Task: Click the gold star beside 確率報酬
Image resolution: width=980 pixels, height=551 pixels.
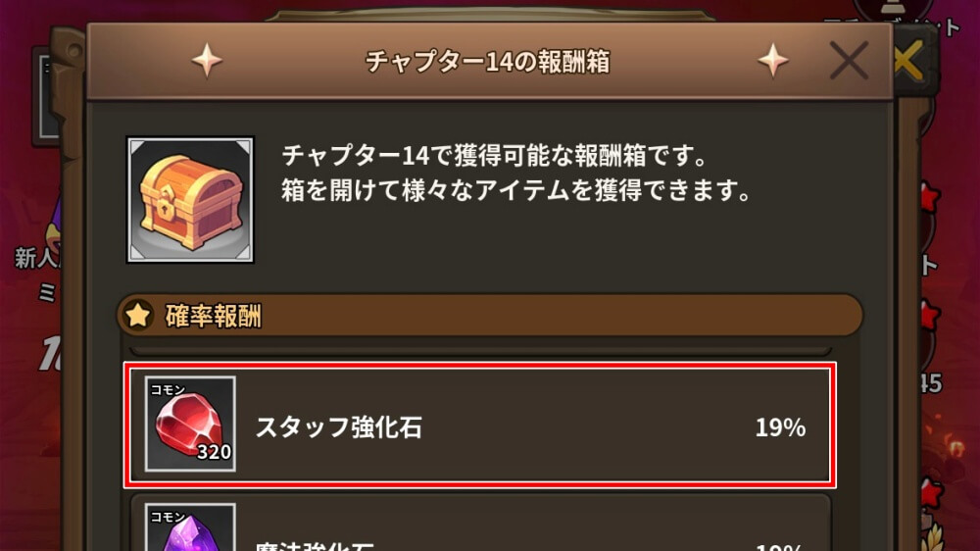Action: click(x=138, y=316)
